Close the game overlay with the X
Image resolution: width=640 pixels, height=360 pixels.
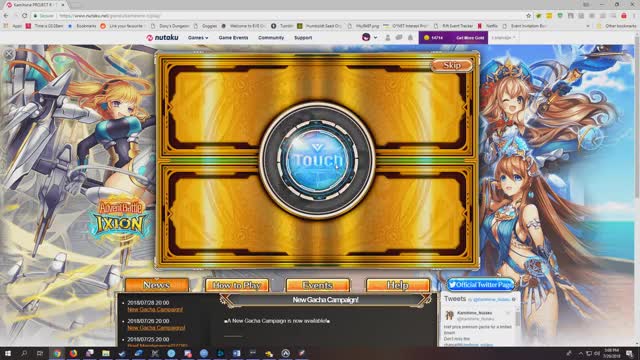9,53
